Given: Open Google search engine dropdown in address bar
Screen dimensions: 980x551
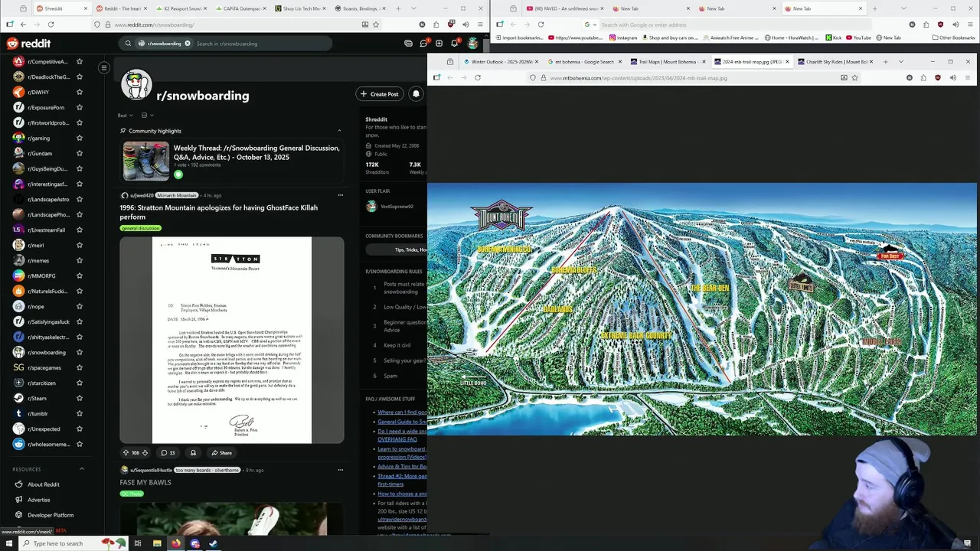Looking at the screenshot, I should [x=589, y=24].
